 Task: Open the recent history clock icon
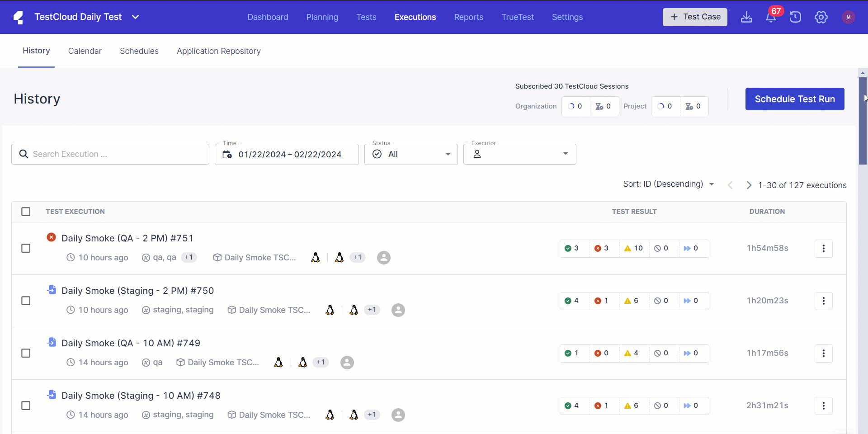(x=795, y=17)
